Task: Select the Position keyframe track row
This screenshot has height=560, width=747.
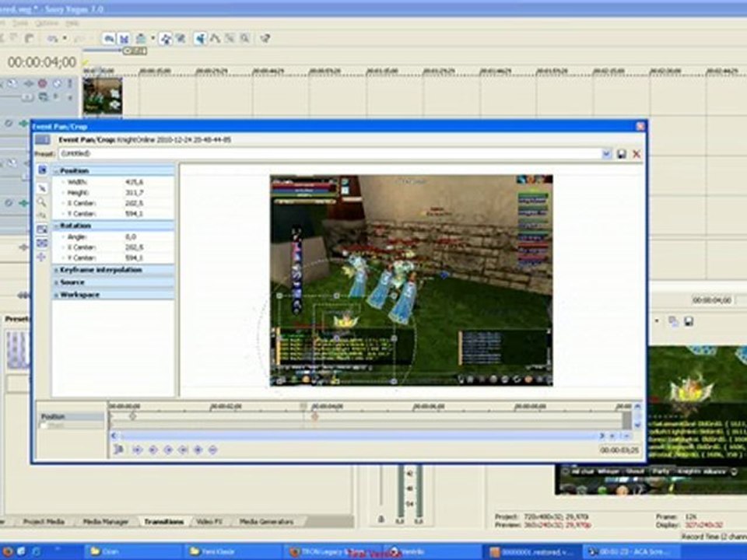Action: point(72,416)
